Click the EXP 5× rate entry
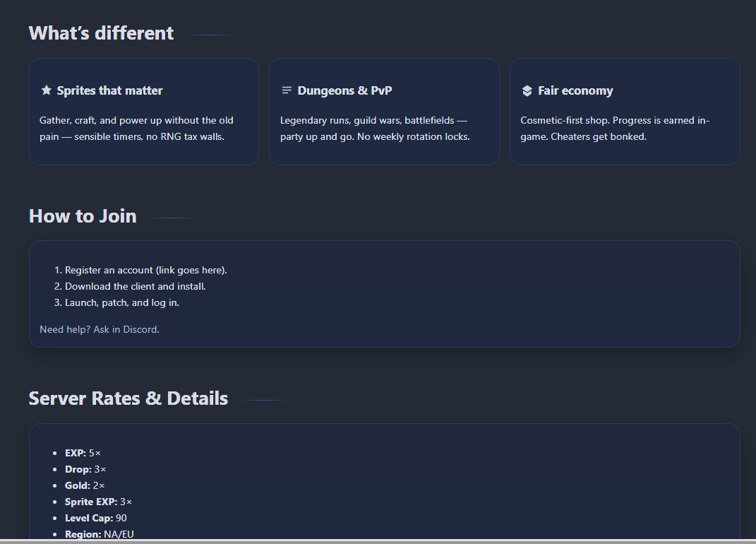756x544 pixels. click(83, 453)
